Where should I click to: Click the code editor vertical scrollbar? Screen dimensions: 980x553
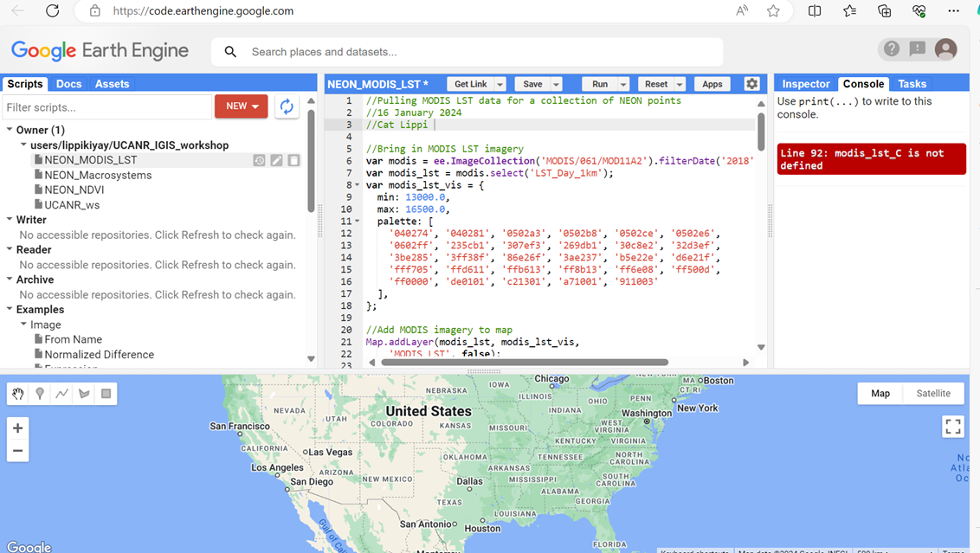[x=761, y=132]
